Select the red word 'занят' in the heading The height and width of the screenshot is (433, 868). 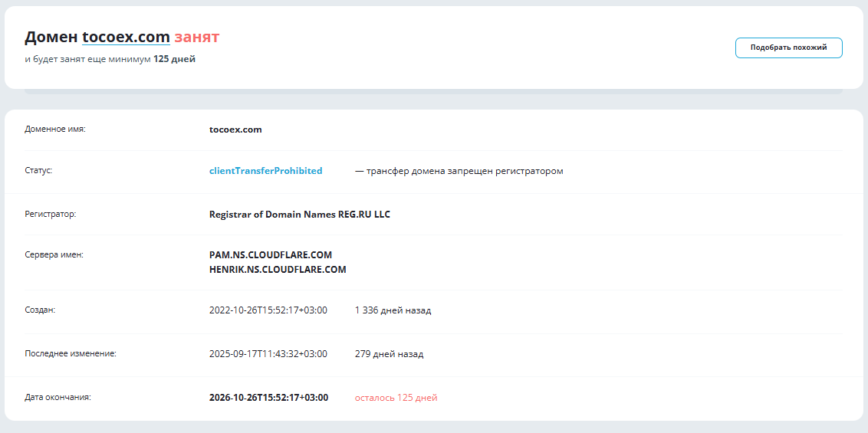(197, 37)
